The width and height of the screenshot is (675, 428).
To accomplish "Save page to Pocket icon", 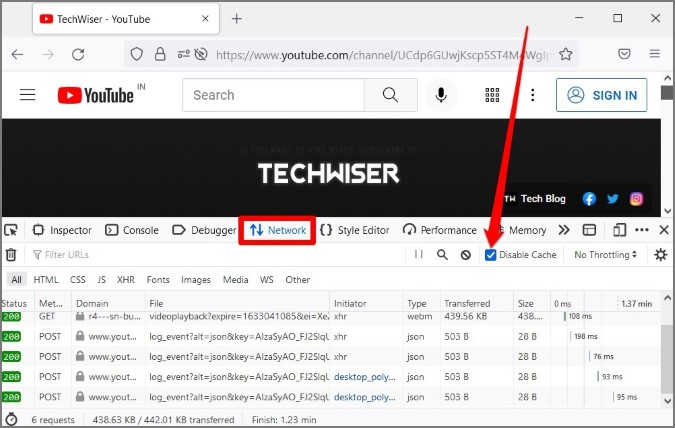I will tap(624, 54).
